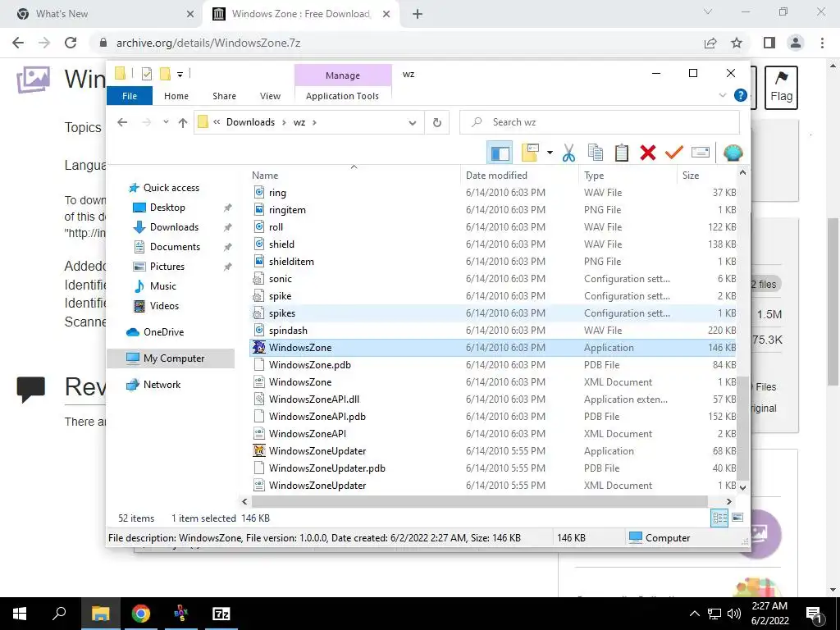The height and width of the screenshot is (630, 840).
Task: Open quick access toolbar customize dropdown
Action: [180, 75]
